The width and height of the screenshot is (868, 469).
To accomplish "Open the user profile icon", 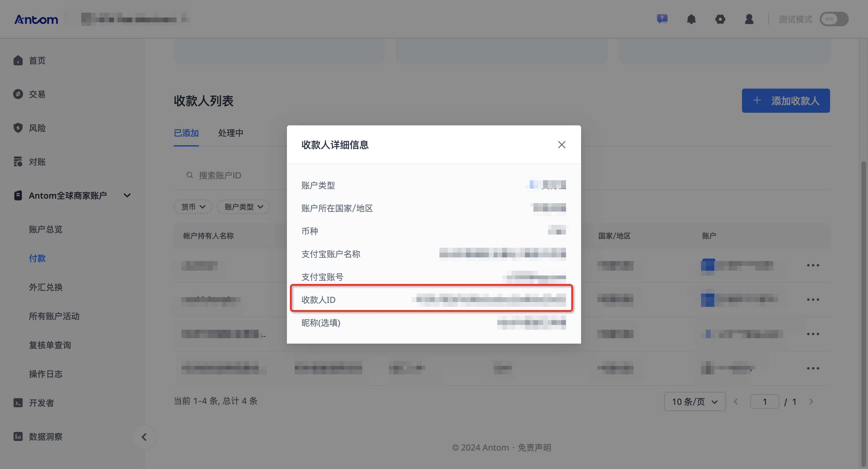I will 749,19.
